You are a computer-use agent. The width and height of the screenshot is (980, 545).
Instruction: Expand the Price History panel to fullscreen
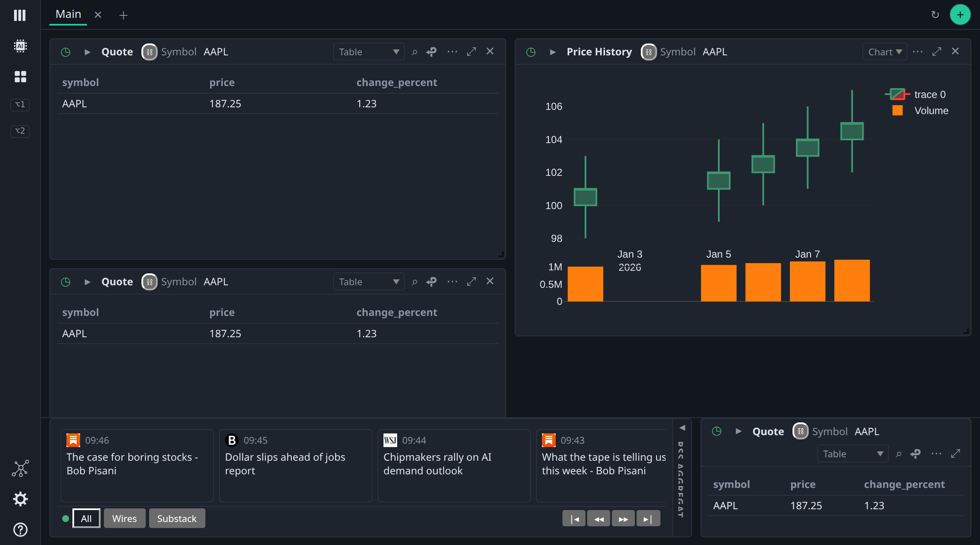coord(937,52)
